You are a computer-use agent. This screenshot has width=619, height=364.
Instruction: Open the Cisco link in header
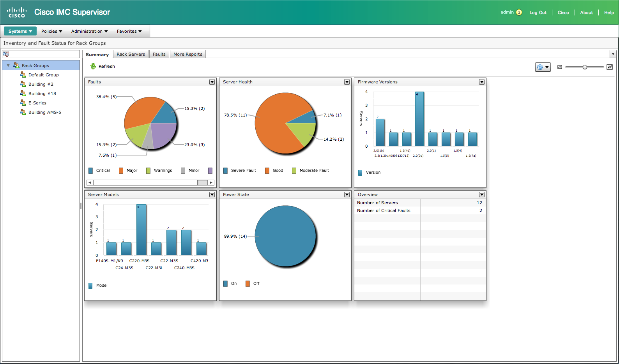click(563, 12)
